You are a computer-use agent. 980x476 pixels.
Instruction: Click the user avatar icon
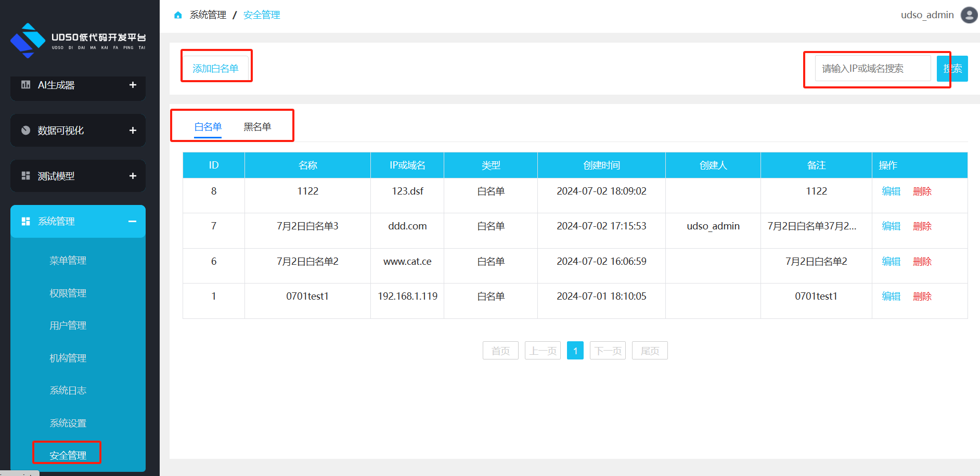click(x=969, y=15)
